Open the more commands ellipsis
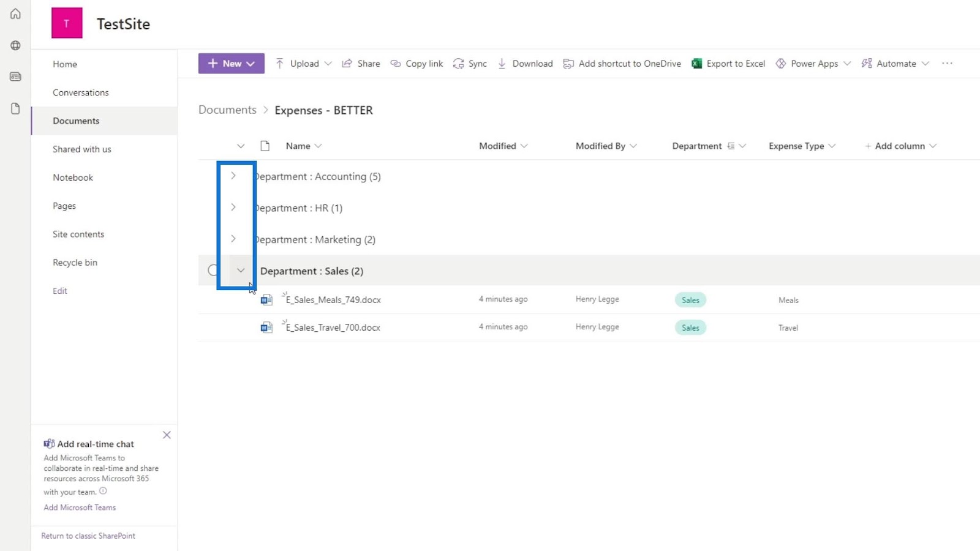This screenshot has height=551, width=980. (947, 63)
